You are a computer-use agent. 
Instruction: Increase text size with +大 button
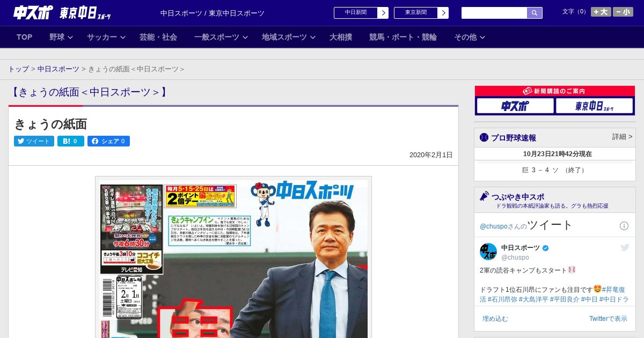point(601,12)
